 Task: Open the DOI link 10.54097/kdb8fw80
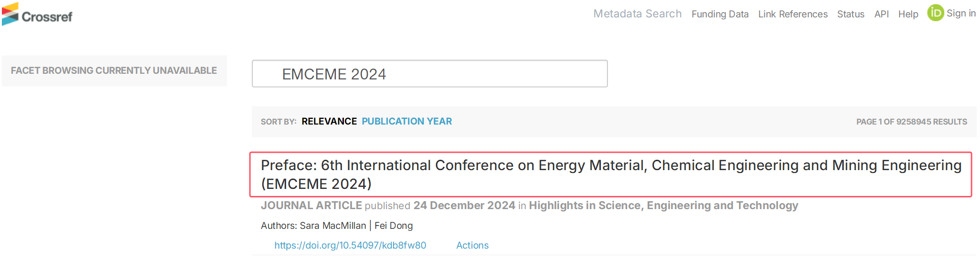click(x=350, y=245)
